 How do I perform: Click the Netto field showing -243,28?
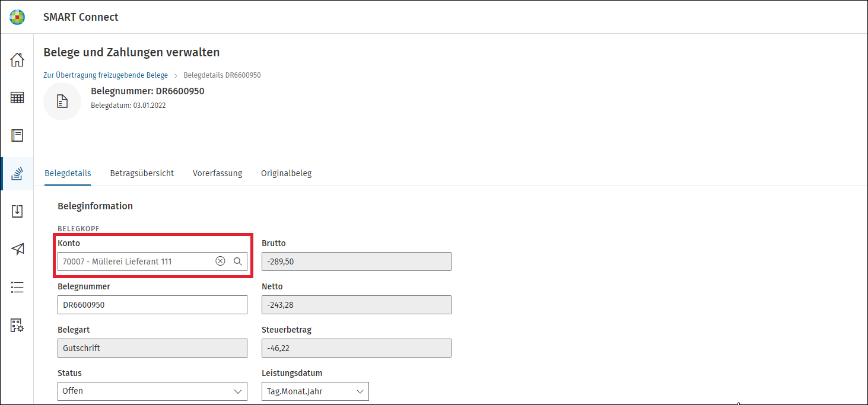(357, 305)
